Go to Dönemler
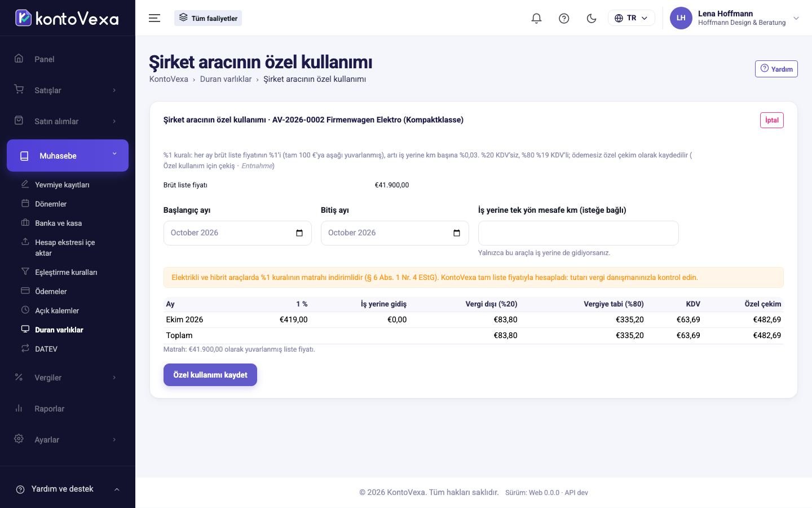Screen dimensions: 812x508 (x=51, y=204)
